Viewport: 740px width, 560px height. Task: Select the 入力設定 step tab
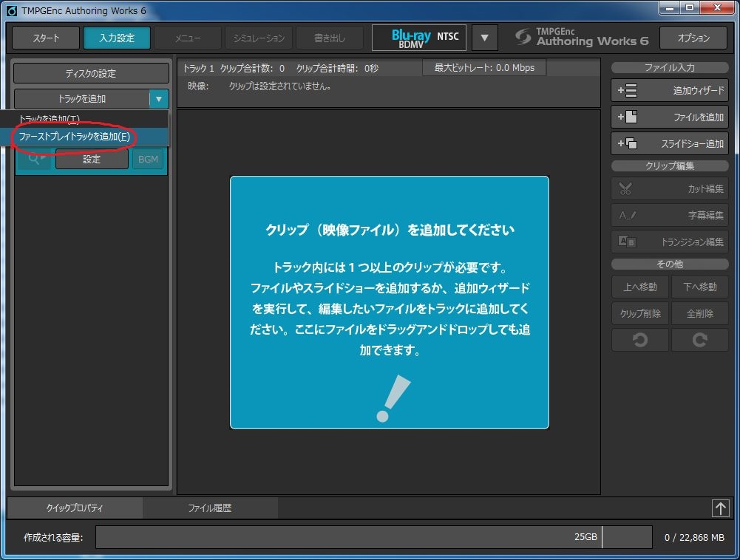pos(117,38)
